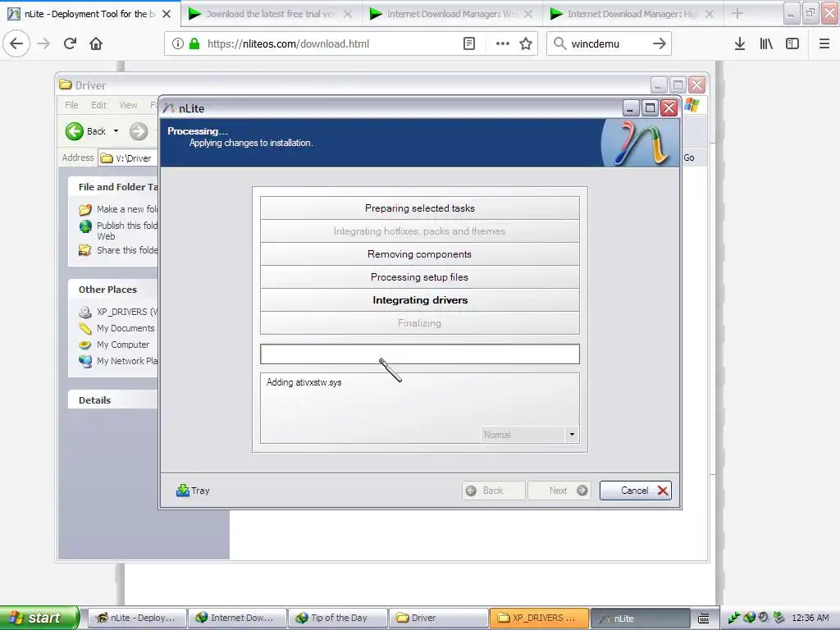Switch to nLite taskbar item
Screen dimensions: 840x630
(x=640, y=618)
